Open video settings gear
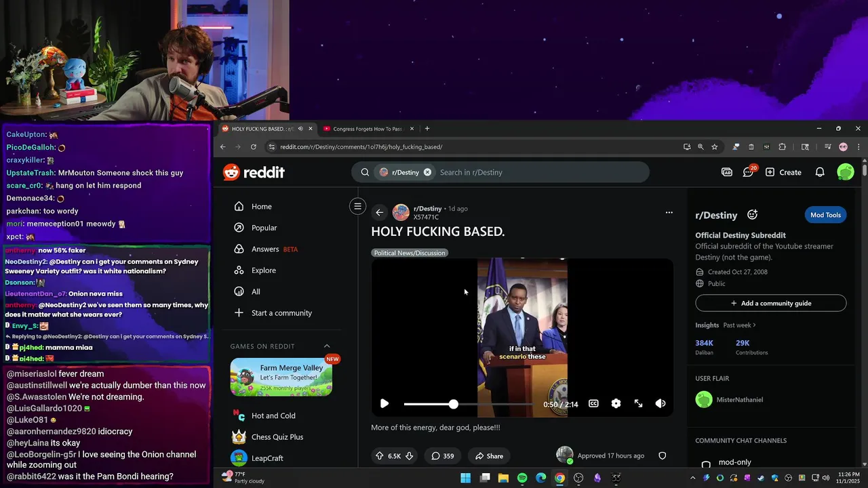 (616, 403)
